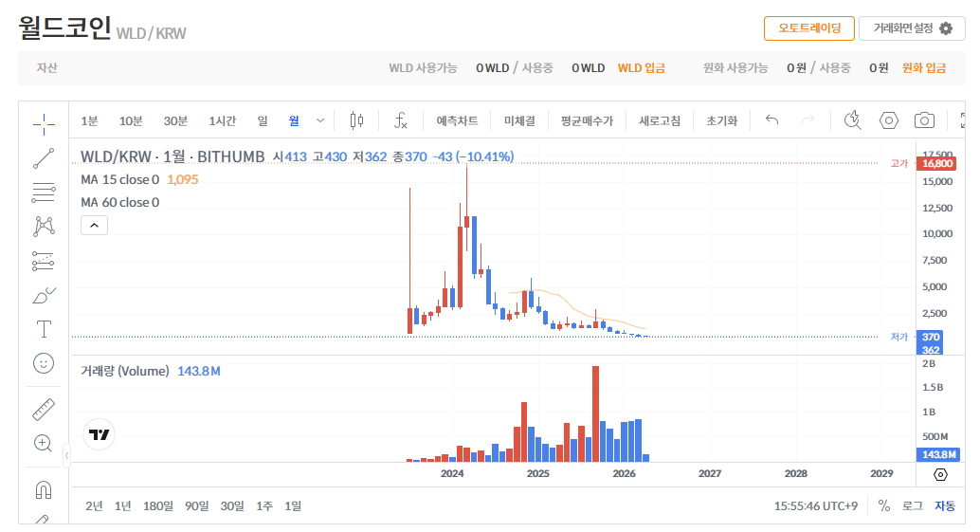980x532 pixels.
Task: Toggle the 자동 auto scale option
Action: pyautogui.click(x=945, y=505)
